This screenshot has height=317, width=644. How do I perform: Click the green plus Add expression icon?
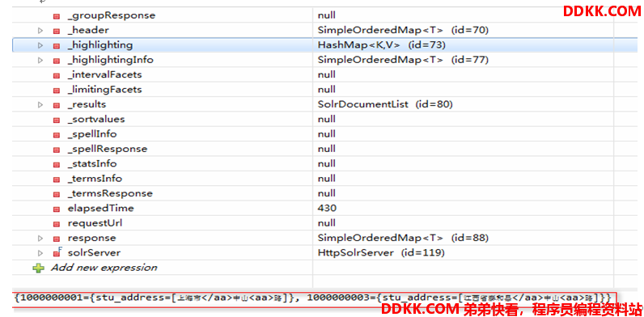[38, 268]
